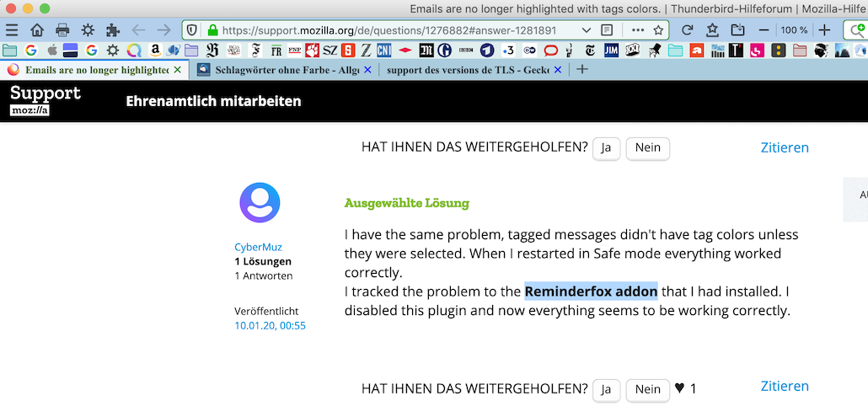Click the 'Ausgewählte Lösung' heading
The width and height of the screenshot is (868, 417).
406,203
